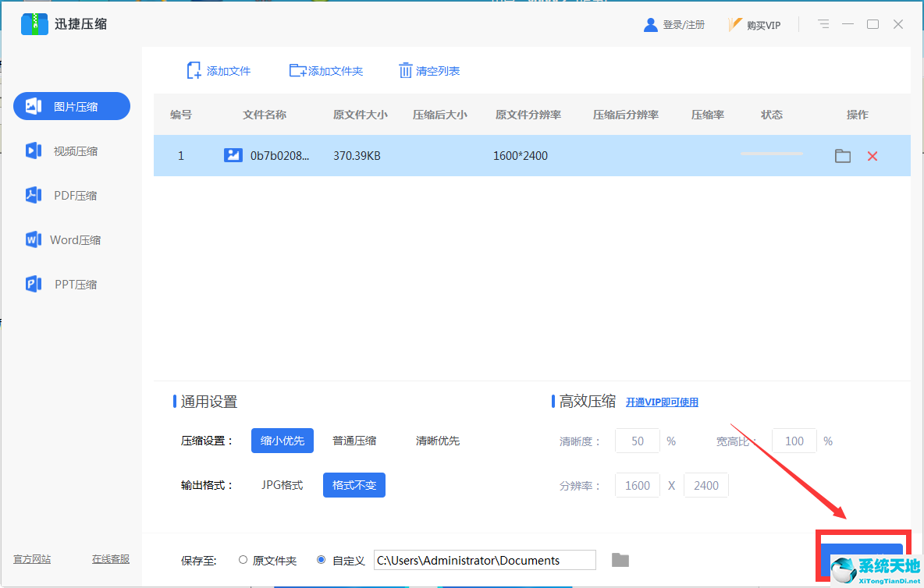Click 添加文件 to add a file
This screenshot has height=588, width=924.
point(219,71)
